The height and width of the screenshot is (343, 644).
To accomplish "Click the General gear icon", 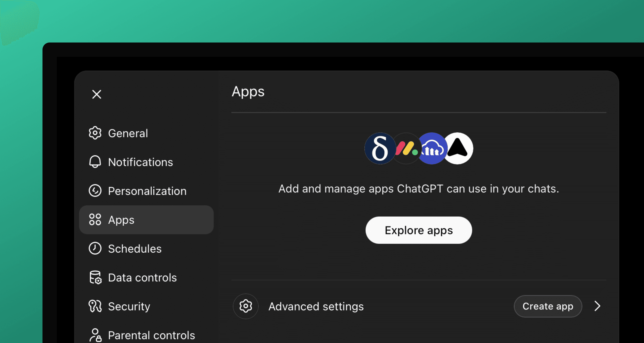I will point(95,133).
